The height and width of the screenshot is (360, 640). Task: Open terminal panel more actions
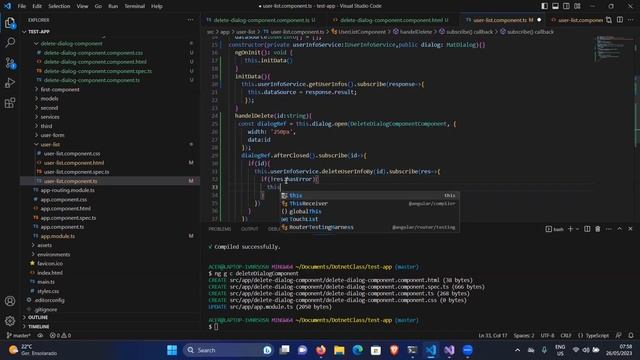[609, 229]
